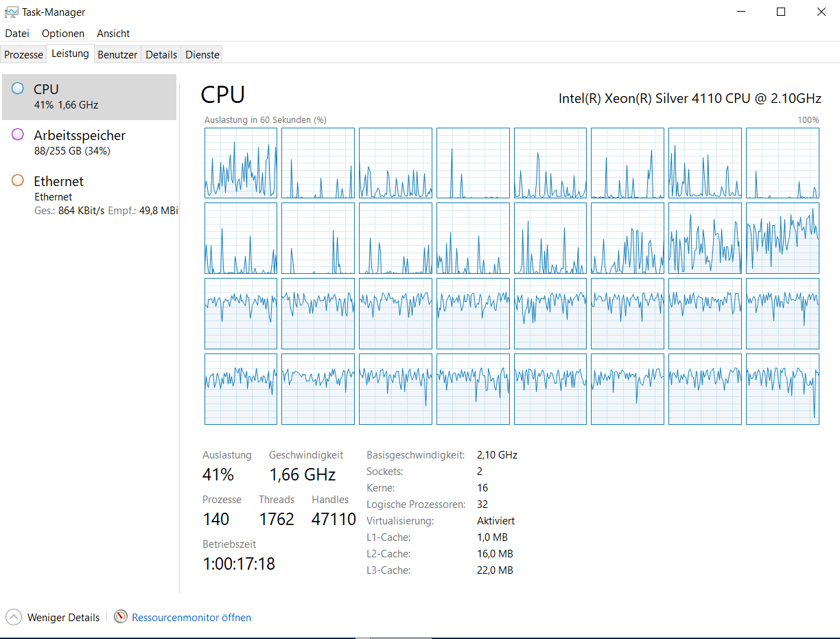Switch to the Benutzer tab

[x=117, y=55]
